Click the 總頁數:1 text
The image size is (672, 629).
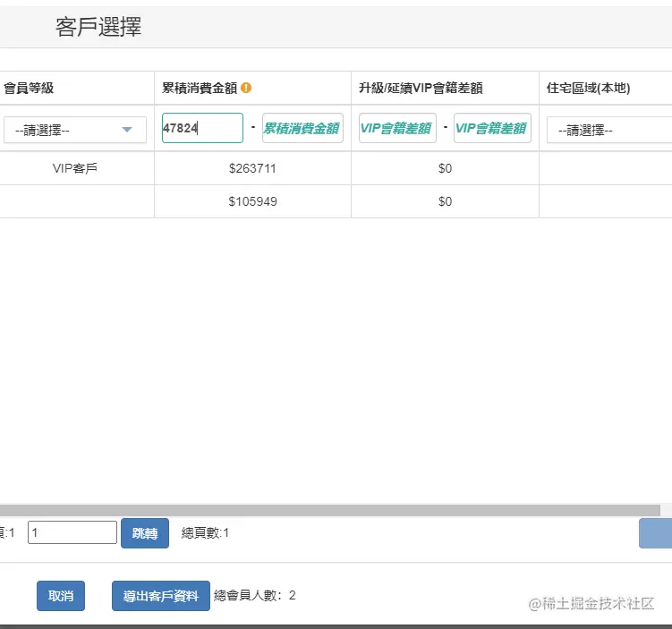[205, 533]
